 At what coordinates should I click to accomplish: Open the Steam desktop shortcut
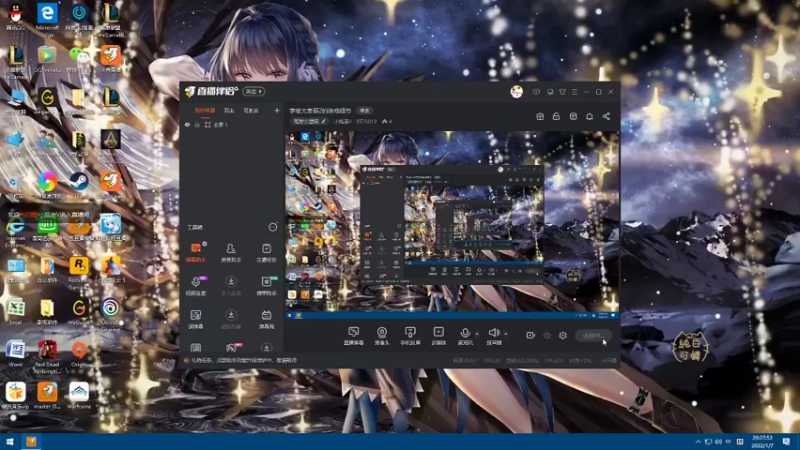79,185
